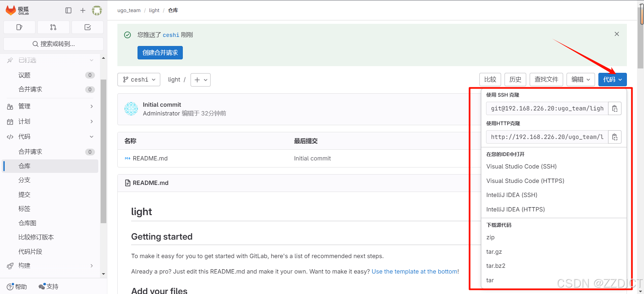Open light breadcrumb link
Image resolution: width=644 pixels, height=294 pixels.
click(154, 10)
